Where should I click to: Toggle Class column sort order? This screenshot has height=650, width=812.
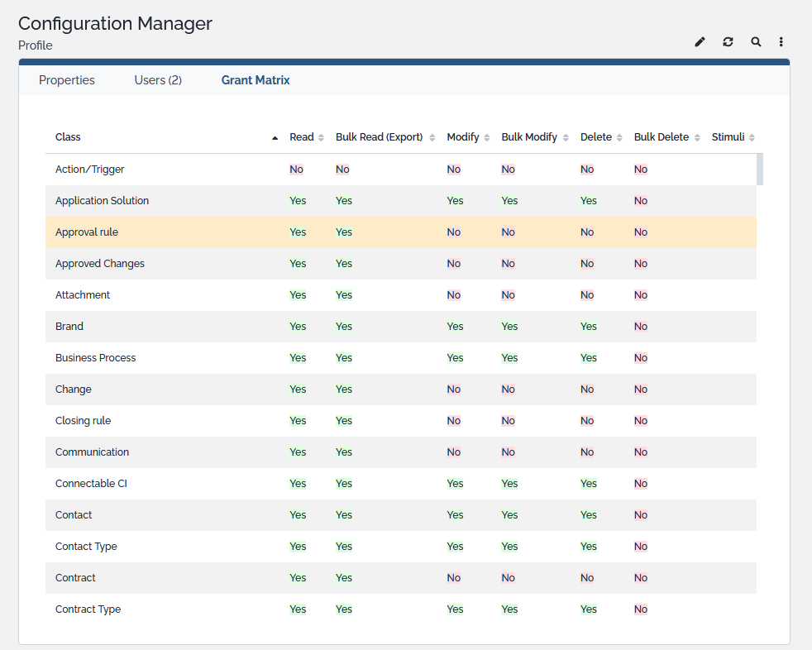pos(275,138)
